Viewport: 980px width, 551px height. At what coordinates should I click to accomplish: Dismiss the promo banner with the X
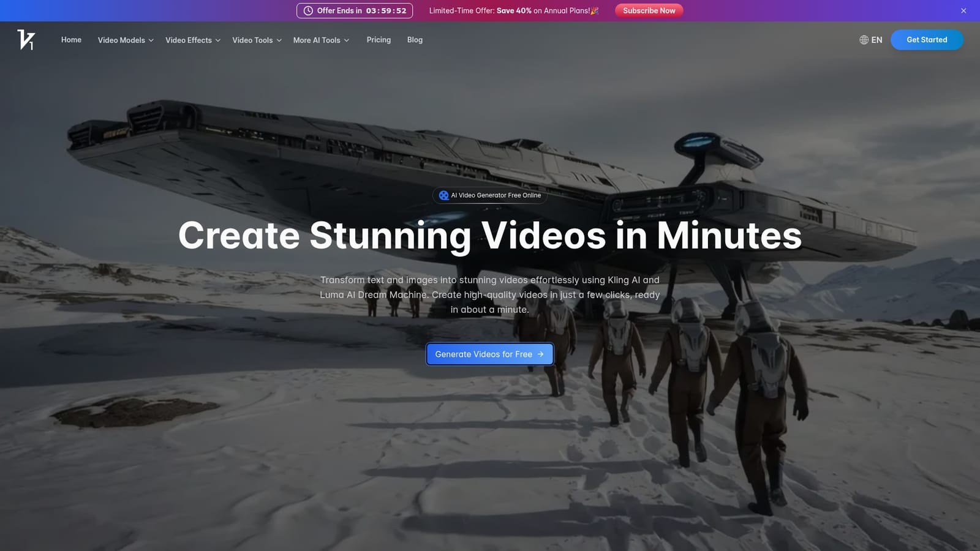tap(963, 10)
